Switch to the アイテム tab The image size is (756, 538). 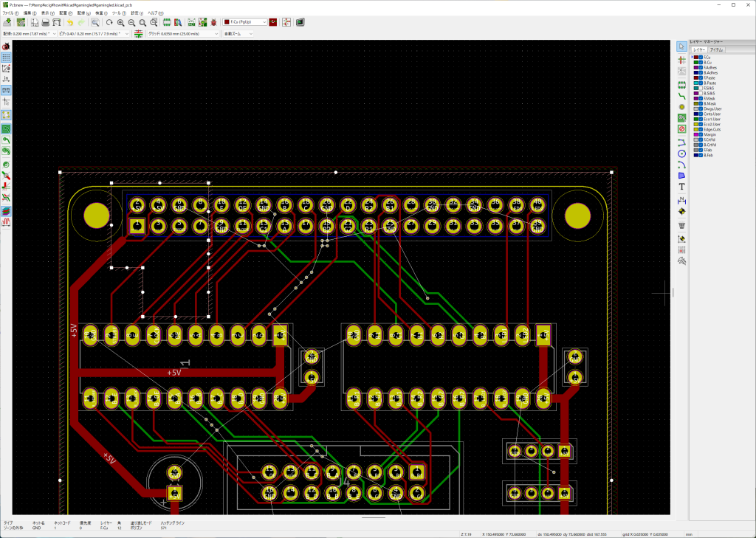[716, 49]
